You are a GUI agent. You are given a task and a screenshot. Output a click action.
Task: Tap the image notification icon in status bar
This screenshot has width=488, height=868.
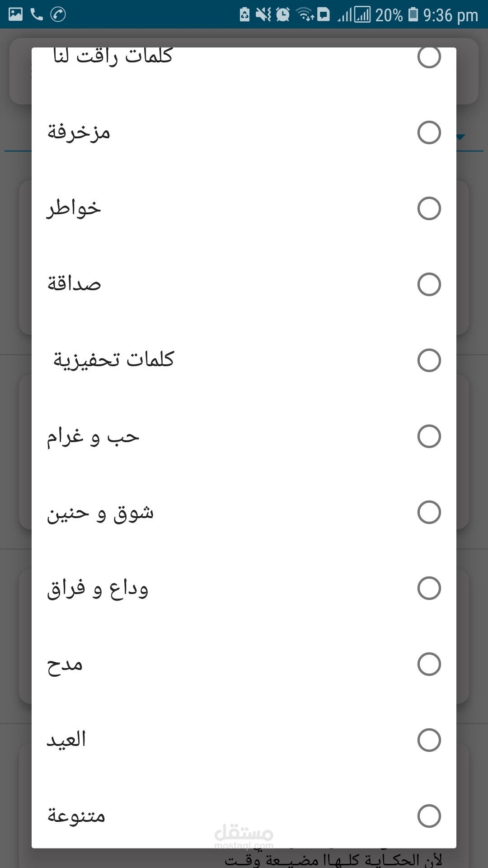coord(15,14)
